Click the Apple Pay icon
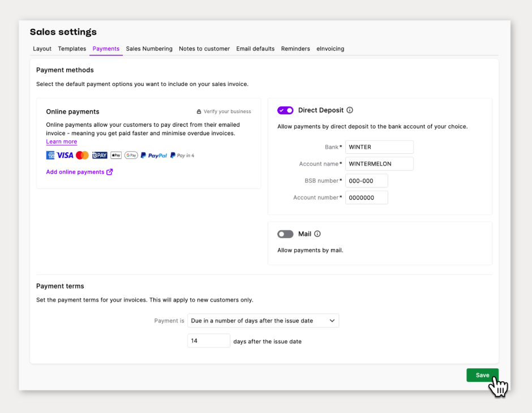The width and height of the screenshot is (532, 413). pos(116,155)
